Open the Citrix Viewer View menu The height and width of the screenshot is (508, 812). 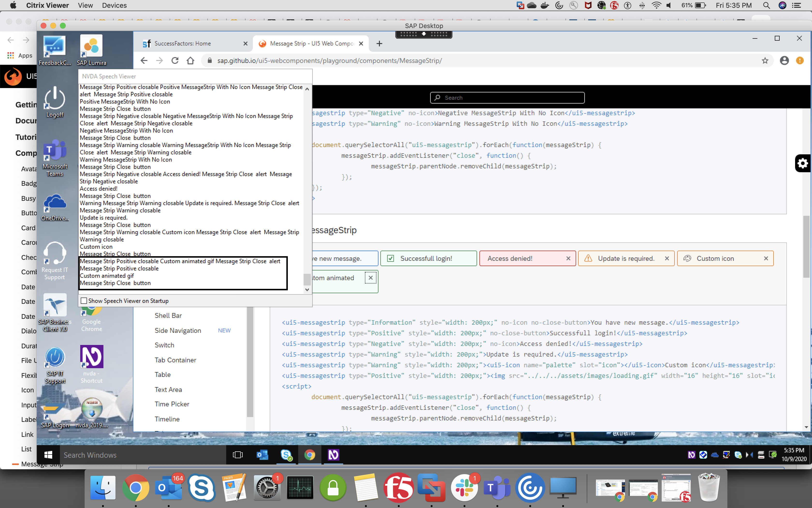tap(85, 5)
